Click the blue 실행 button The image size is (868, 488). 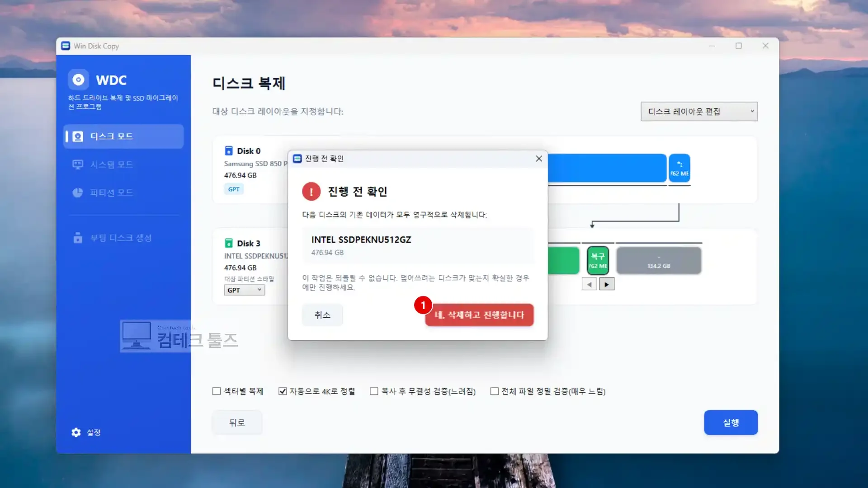click(x=731, y=422)
